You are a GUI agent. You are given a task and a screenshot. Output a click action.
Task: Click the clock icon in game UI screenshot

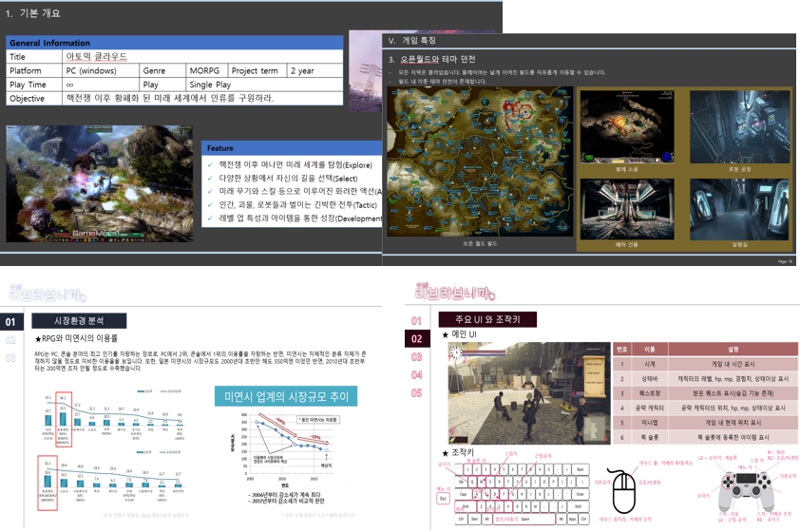pos(457,353)
